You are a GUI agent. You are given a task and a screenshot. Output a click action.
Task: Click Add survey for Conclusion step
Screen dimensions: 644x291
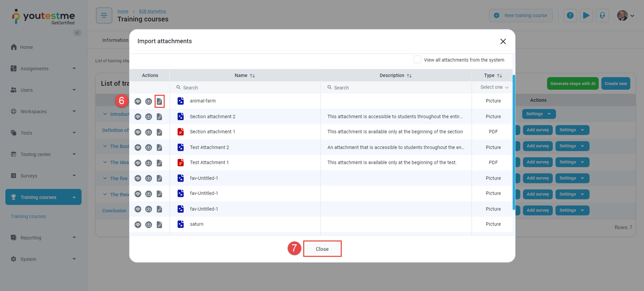coord(538,210)
